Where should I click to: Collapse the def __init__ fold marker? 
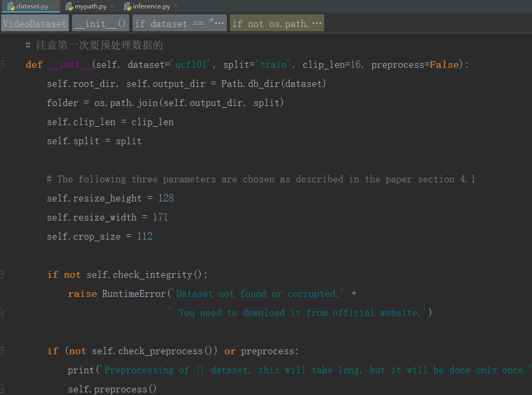pyautogui.click(x=2, y=64)
